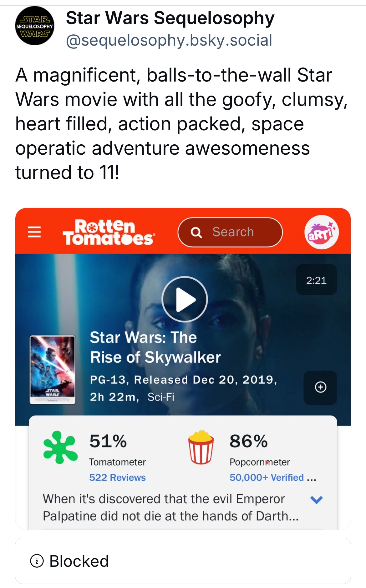Click the green splat Tomatometer icon
This screenshot has width=366, height=588.
[x=60, y=447]
